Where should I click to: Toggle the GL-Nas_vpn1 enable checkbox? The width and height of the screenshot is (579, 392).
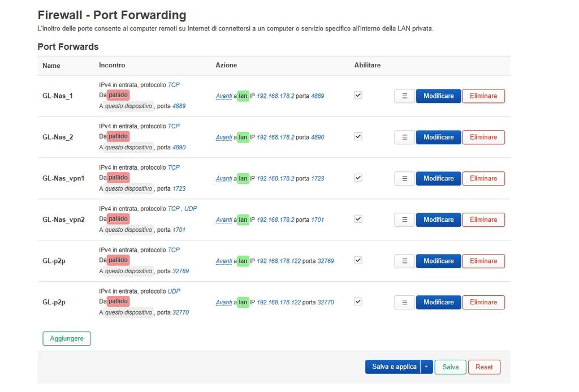click(x=358, y=178)
